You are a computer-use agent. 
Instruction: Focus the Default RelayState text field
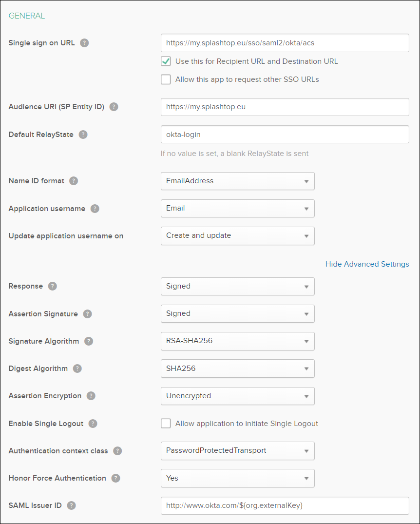click(285, 135)
